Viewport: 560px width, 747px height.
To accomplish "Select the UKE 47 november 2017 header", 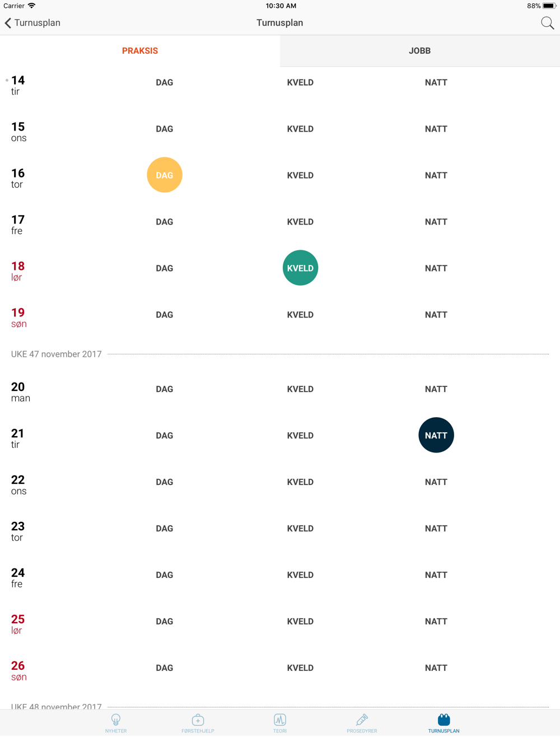I will [57, 354].
